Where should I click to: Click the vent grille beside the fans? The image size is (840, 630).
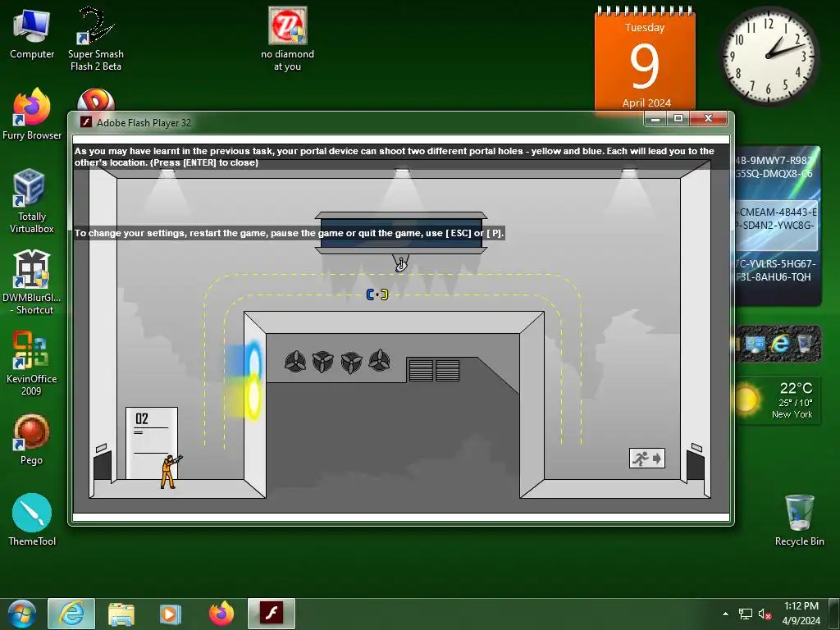point(434,370)
